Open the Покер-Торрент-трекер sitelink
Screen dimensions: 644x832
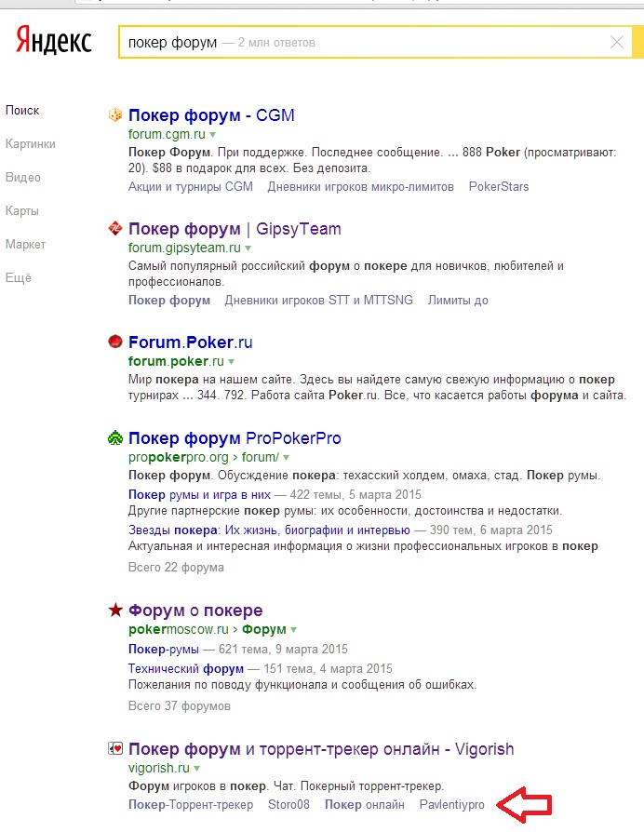pos(191,805)
